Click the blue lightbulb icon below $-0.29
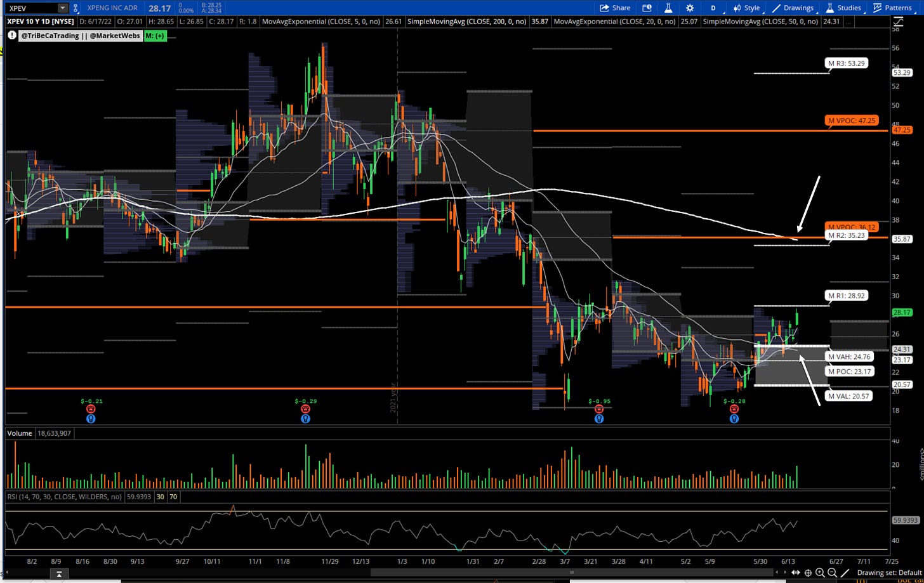The width and height of the screenshot is (924, 583). coord(305,419)
